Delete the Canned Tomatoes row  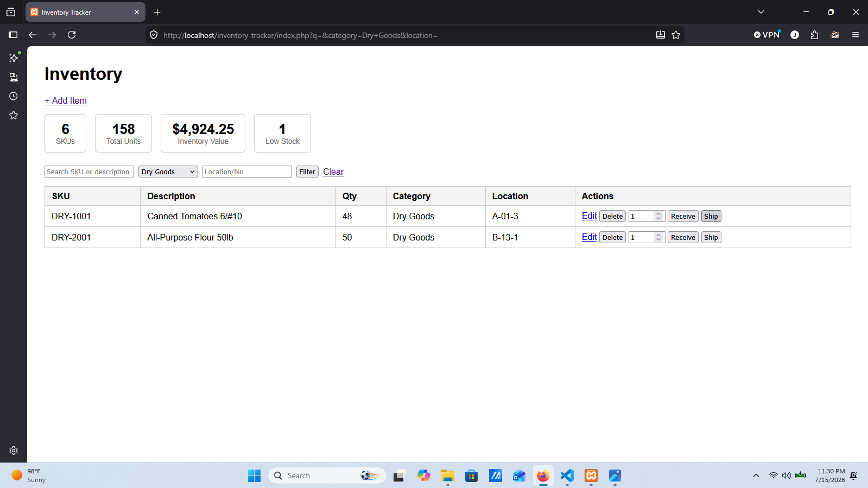pyautogui.click(x=612, y=216)
